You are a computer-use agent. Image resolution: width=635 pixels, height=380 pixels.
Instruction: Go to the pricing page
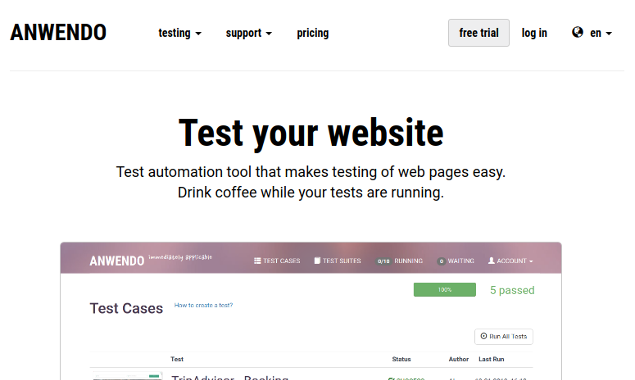click(313, 33)
